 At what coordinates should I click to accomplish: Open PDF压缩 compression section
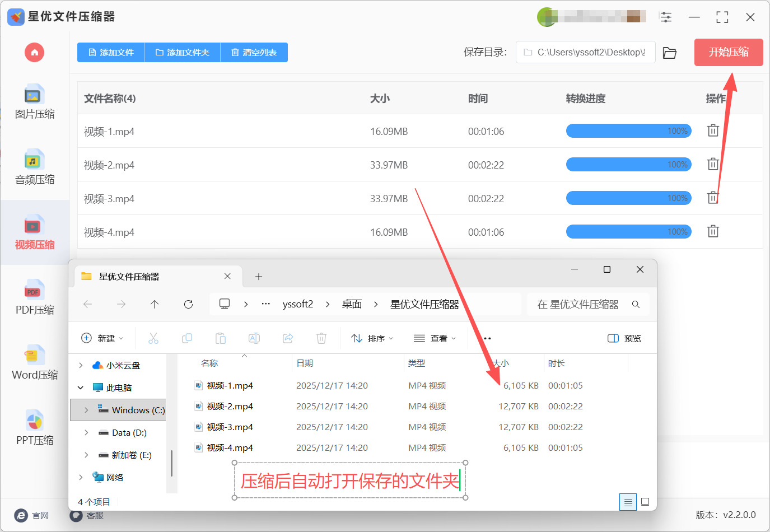coord(35,298)
